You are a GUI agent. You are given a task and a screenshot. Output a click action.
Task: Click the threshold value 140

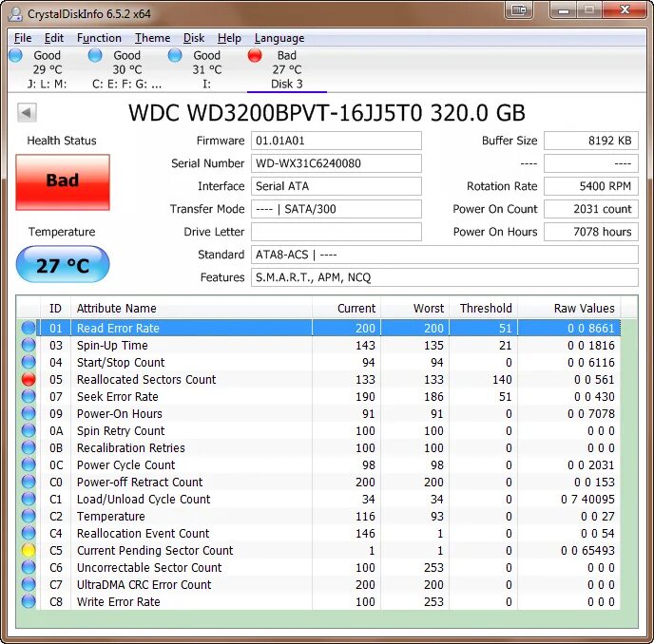(x=502, y=379)
